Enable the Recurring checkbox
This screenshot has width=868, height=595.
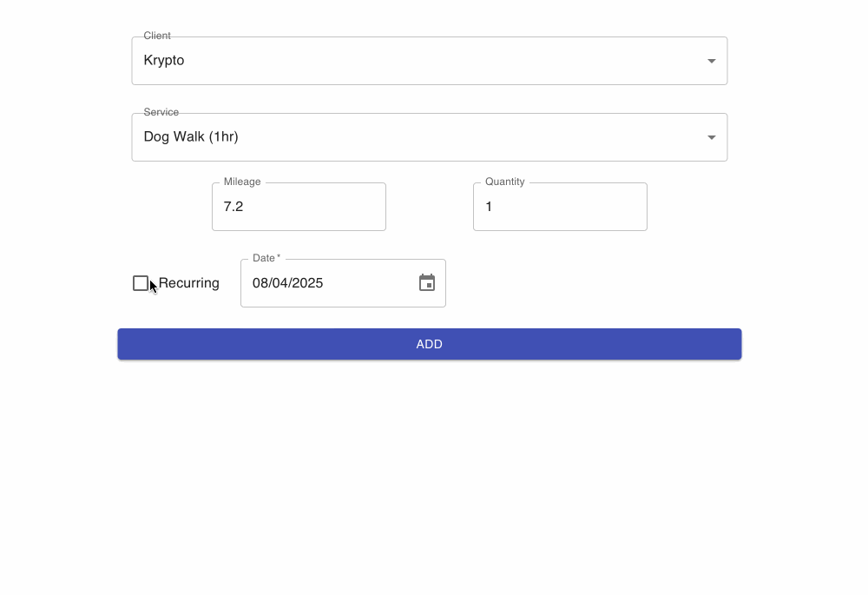coord(141,283)
